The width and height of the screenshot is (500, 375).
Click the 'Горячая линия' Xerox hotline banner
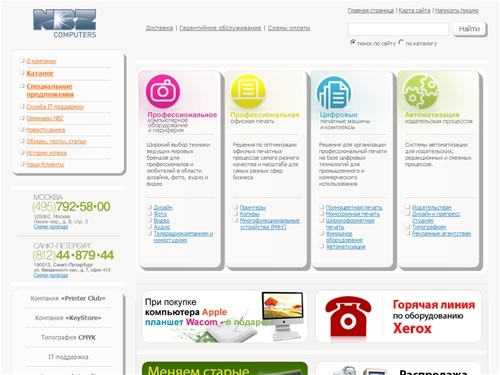(x=399, y=316)
